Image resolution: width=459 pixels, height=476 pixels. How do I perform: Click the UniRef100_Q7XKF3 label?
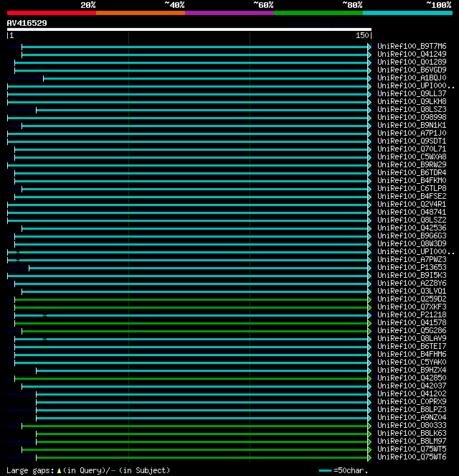[x=412, y=307]
